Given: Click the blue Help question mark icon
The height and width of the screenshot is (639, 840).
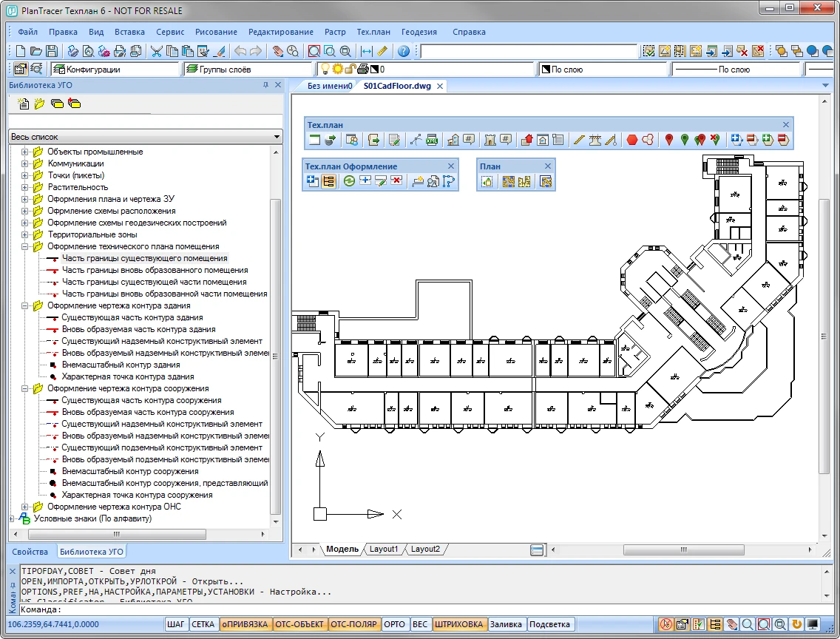Looking at the screenshot, I should 403,51.
